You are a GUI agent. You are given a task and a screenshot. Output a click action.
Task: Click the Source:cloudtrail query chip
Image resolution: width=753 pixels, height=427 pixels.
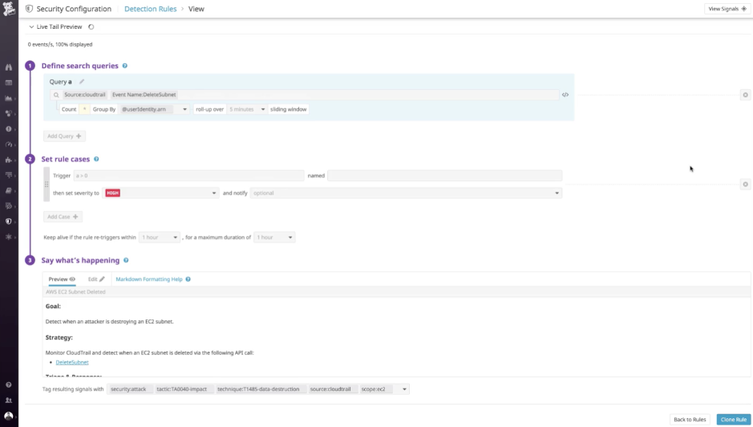click(x=85, y=95)
